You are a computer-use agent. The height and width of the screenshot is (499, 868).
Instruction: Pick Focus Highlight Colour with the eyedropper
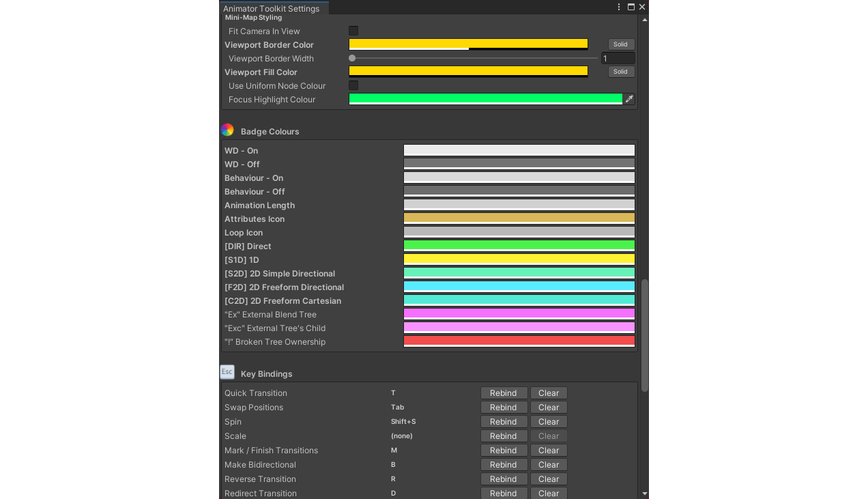tap(629, 99)
